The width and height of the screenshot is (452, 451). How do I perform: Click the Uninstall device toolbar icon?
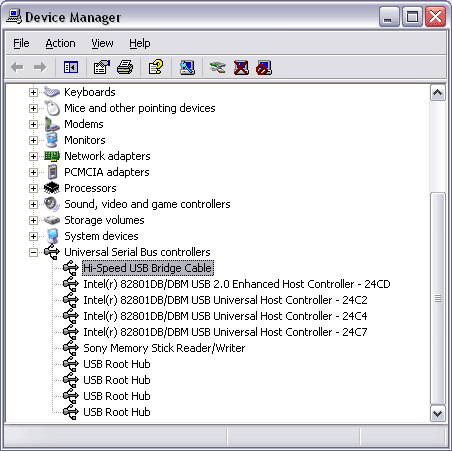(241, 68)
